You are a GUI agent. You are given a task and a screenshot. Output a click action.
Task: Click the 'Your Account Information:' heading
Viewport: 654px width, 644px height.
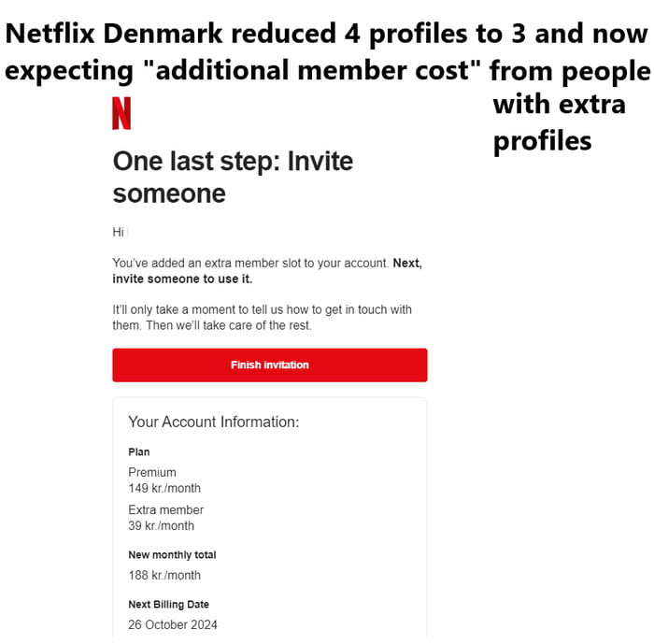[213, 422]
